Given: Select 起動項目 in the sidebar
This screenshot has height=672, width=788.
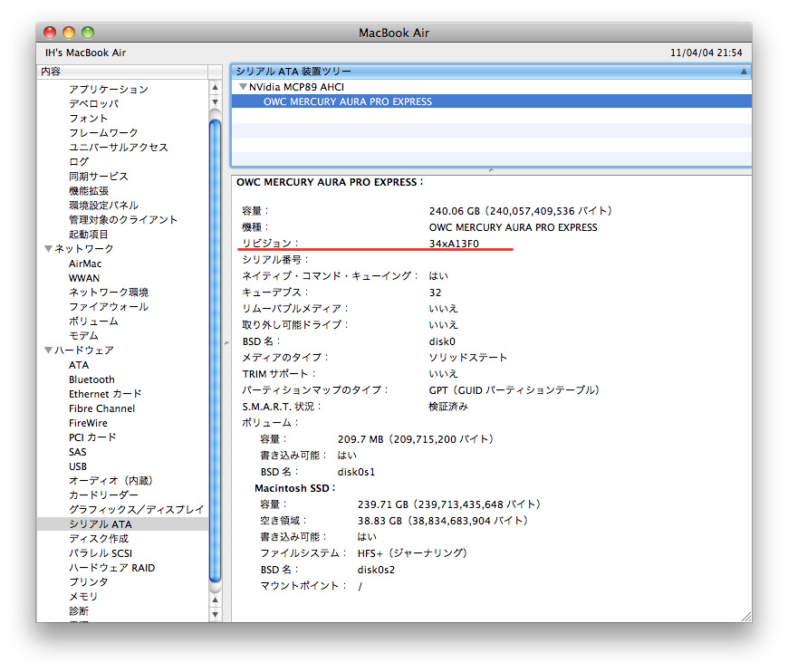Looking at the screenshot, I should [x=89, y=235].
